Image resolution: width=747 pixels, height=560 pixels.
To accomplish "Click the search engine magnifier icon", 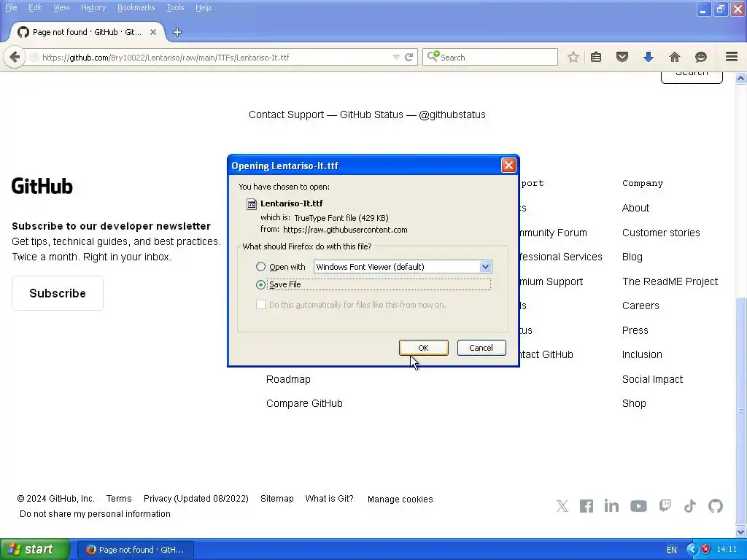I will (433, 57).
